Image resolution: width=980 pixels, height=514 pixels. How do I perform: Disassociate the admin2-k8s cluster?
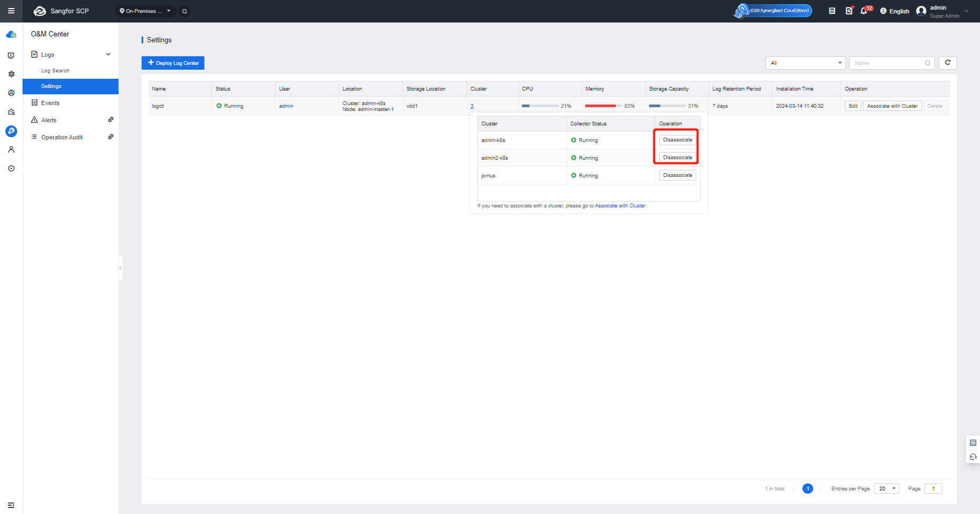click(x=677, y=158)
